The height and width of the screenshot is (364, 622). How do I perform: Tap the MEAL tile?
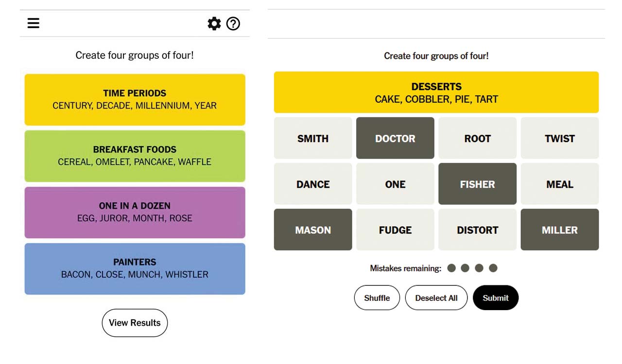559,184
